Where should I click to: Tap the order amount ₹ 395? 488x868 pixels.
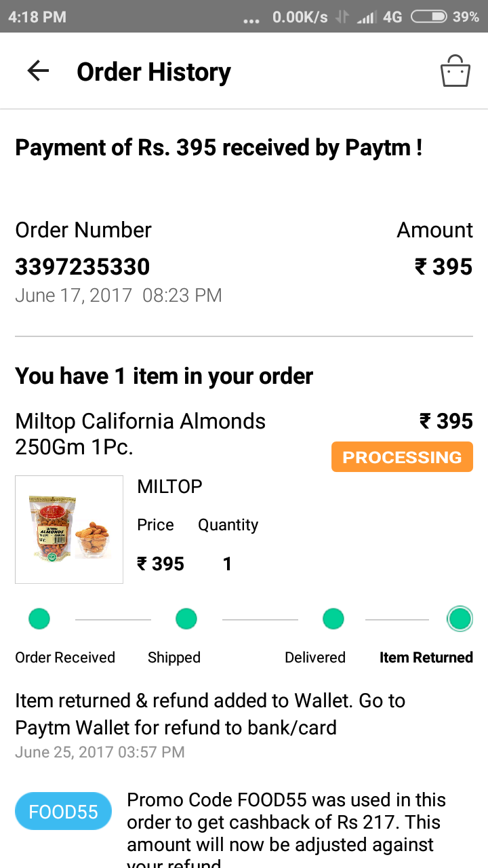[443, 267]
